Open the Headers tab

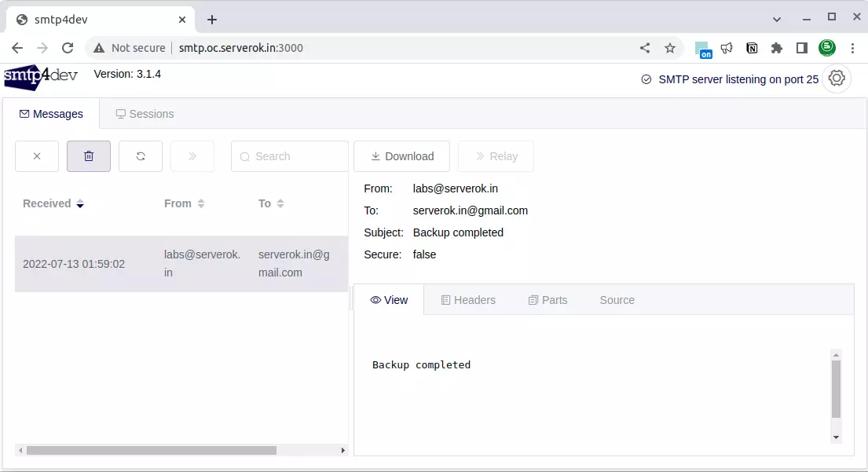click(x=468, y=300)
